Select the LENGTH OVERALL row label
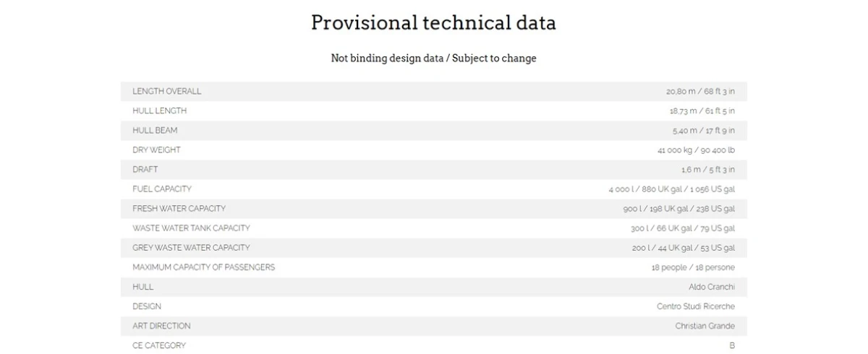 click(167, 92)
